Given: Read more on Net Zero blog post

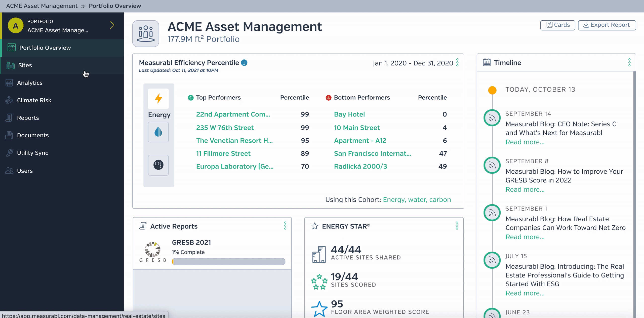Looking at the screenshot, I should [x=525, y=237].
